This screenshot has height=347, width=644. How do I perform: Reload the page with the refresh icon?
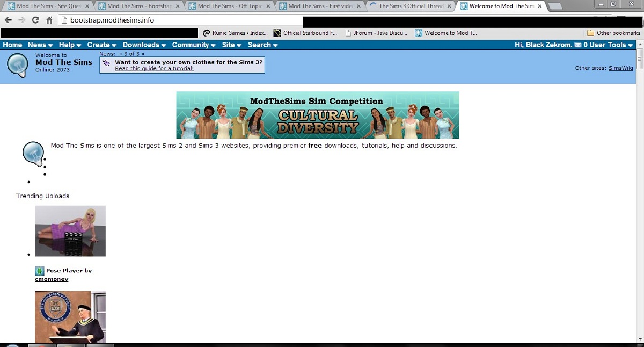pos(35,20)
